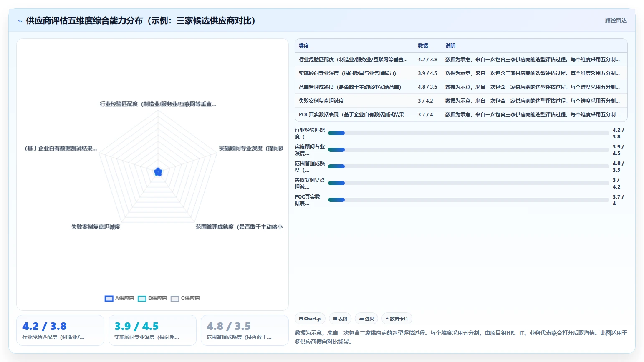Click the header icon beside the dashboard title

click(20, 20)
